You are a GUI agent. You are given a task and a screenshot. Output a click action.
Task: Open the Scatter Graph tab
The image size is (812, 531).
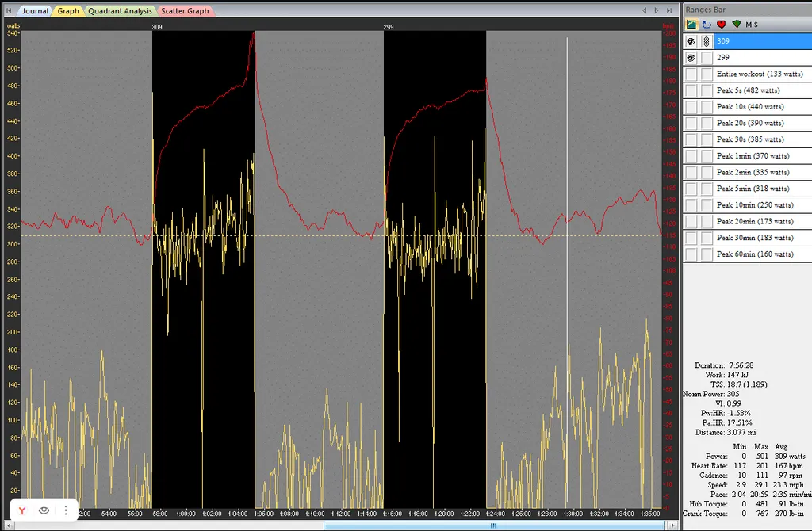point(186,11)
